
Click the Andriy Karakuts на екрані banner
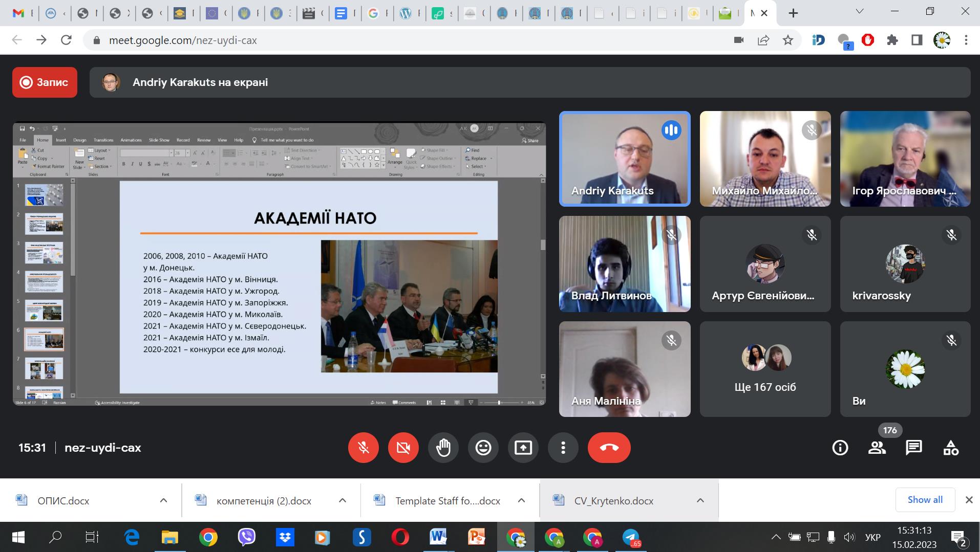pyautogui.click(x=530, y=82)
